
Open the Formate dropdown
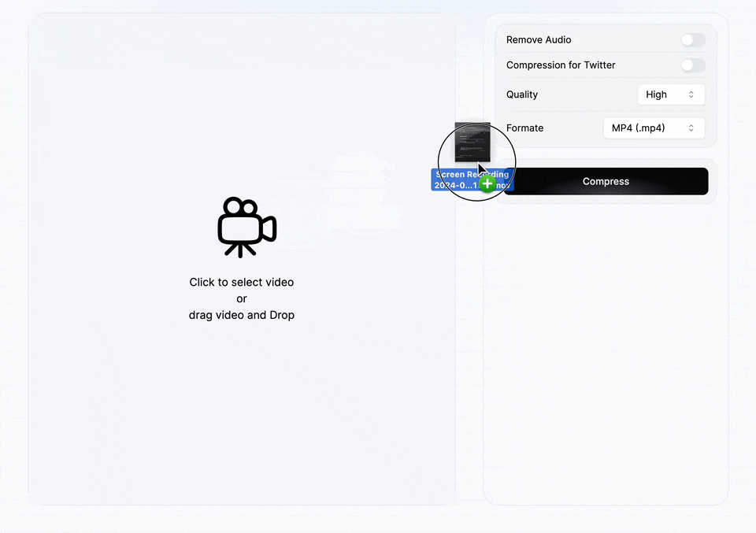(654, 128)
